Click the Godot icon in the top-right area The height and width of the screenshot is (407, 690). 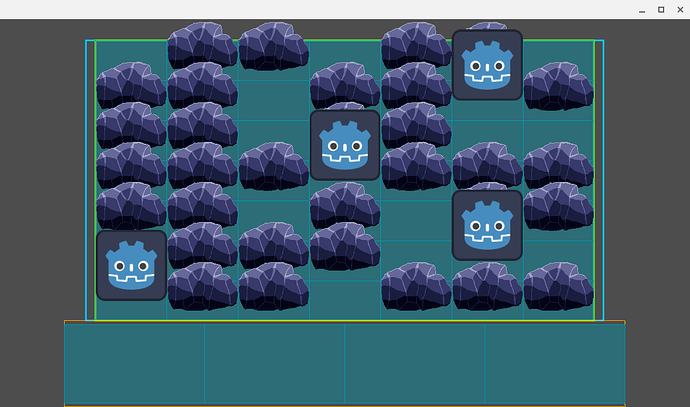[487, 65]
